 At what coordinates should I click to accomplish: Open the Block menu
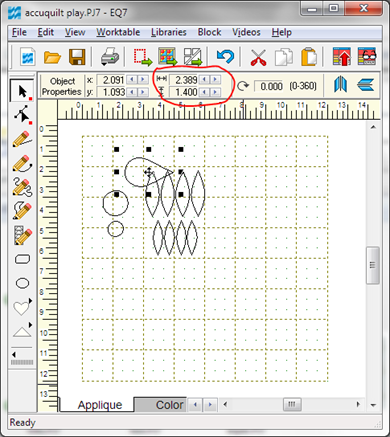209,32
